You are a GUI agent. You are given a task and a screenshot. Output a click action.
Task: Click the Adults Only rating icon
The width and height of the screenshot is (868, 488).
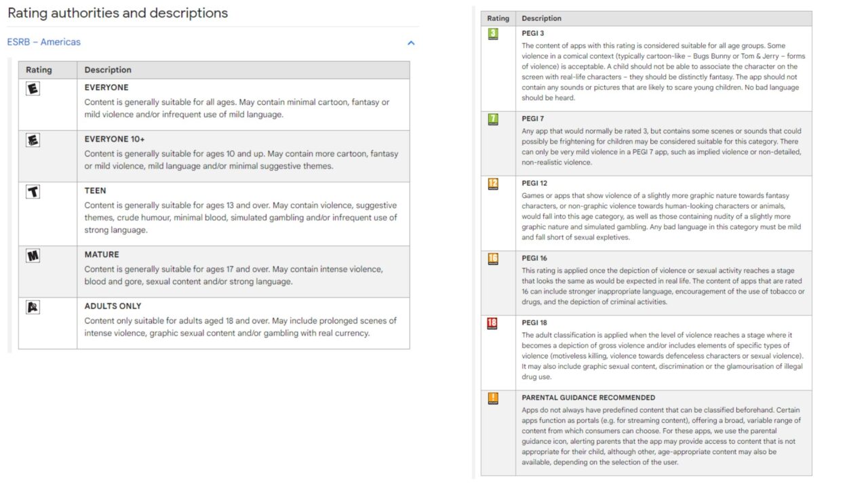(x=33, y=307)
